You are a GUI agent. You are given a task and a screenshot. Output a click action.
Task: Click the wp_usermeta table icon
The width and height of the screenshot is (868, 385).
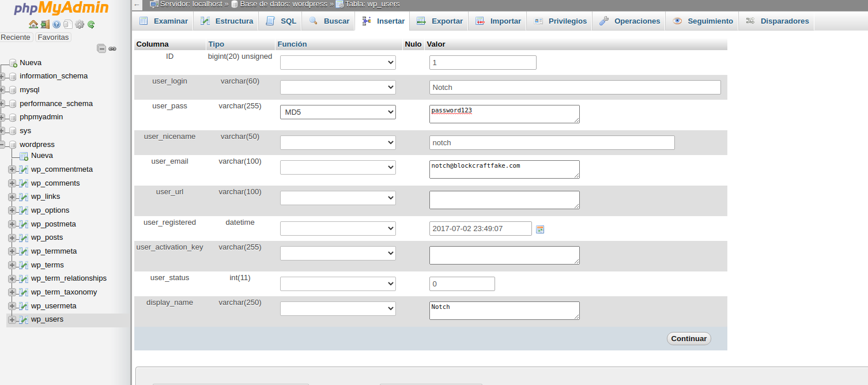24,306
